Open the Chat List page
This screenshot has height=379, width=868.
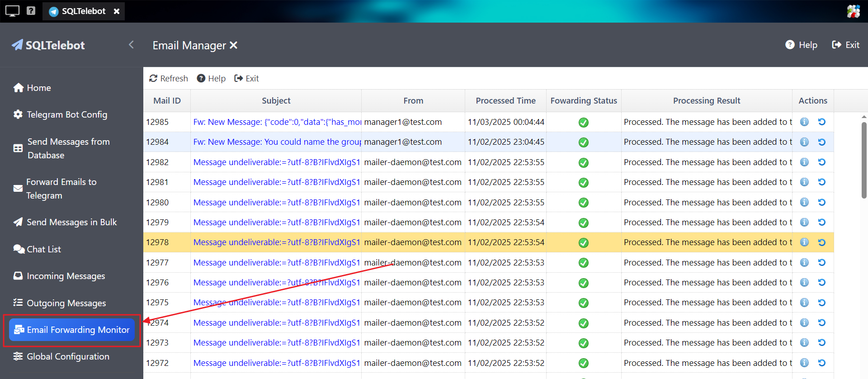click(x=43, y=249)
